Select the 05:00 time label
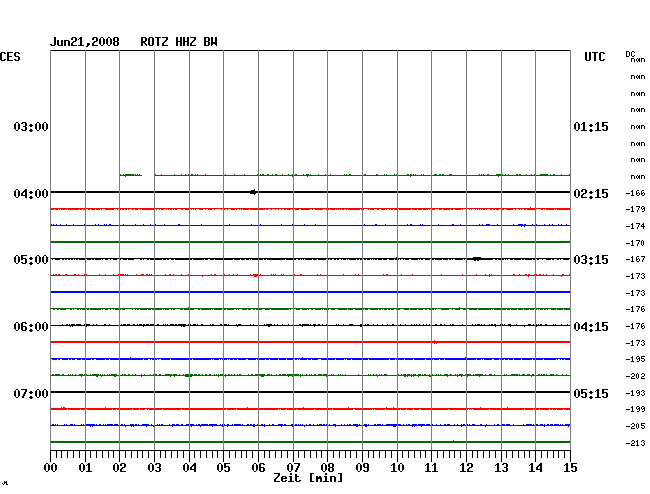650x494 pixels. click(31, 260)
